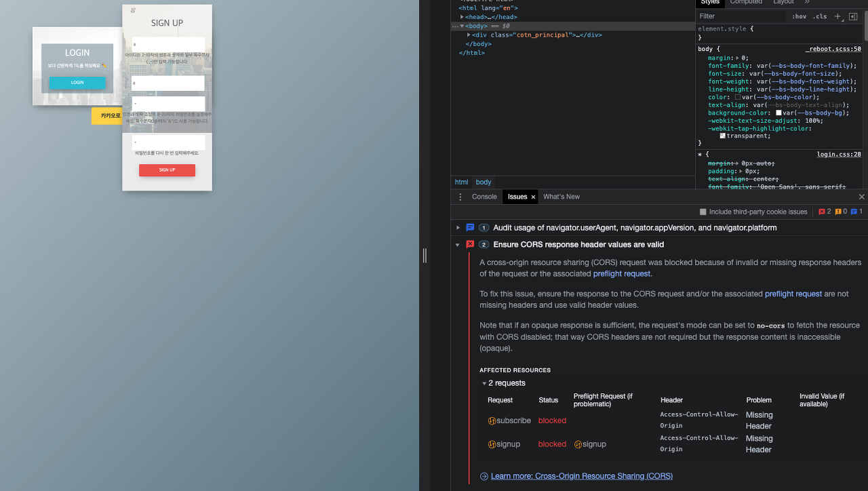Click the html breadcrumb item
This screenshot has width=868, height=491.
pyautogui.click(x=461, y=182)
